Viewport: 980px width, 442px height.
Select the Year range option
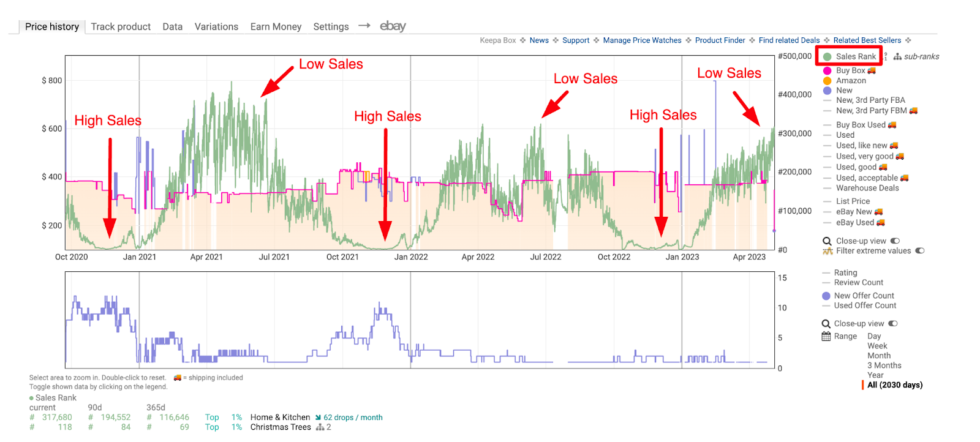point(875,375)
